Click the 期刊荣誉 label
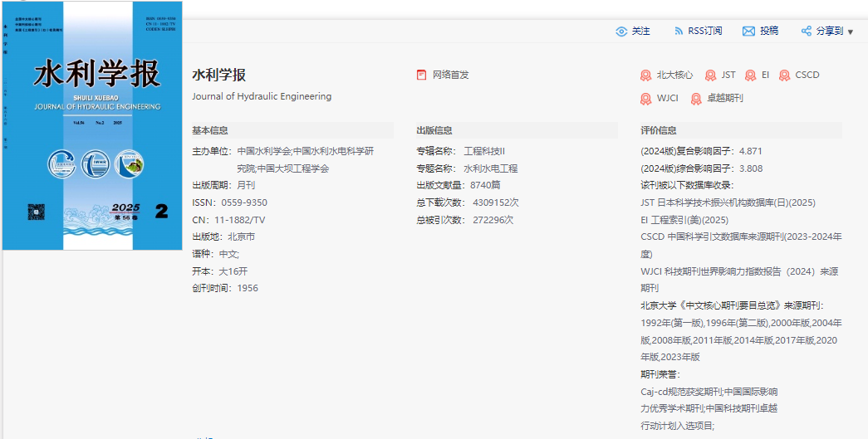Viewport: 868px width, 439px height. point(660,374)
